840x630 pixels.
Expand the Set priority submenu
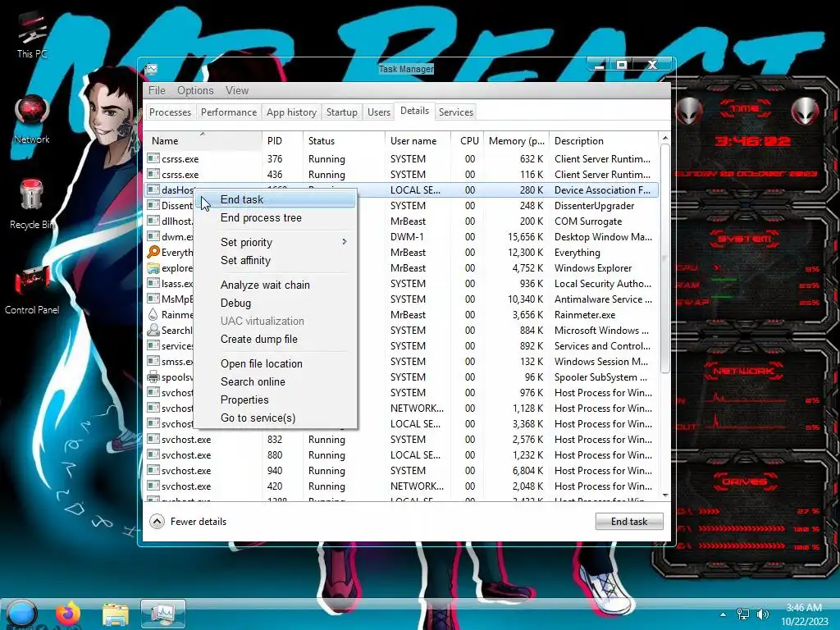pyautogui.click(x=275, y=242)
